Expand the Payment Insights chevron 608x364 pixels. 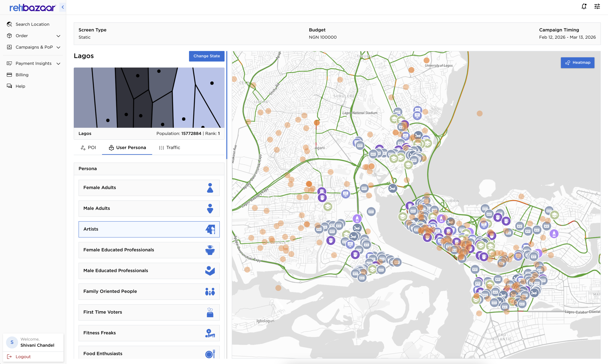[x=58, y=64]
